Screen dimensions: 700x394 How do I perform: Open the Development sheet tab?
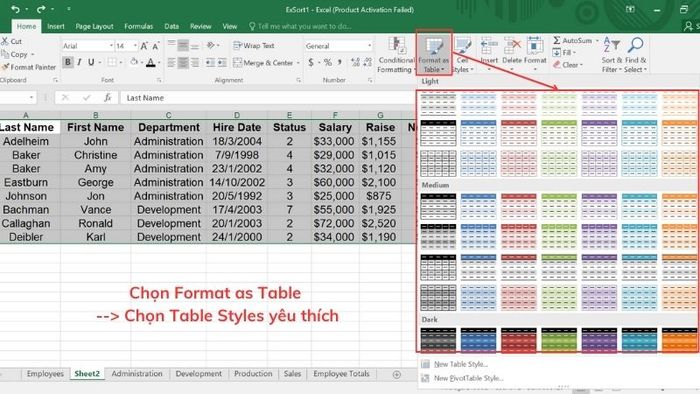pyautogui.click(x=198, y=374)
